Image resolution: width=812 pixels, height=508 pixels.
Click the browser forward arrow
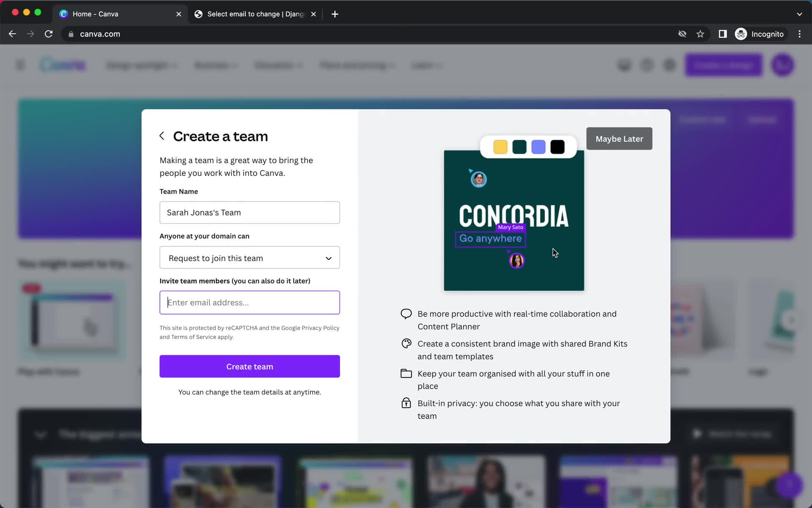(x=30, y=34)
